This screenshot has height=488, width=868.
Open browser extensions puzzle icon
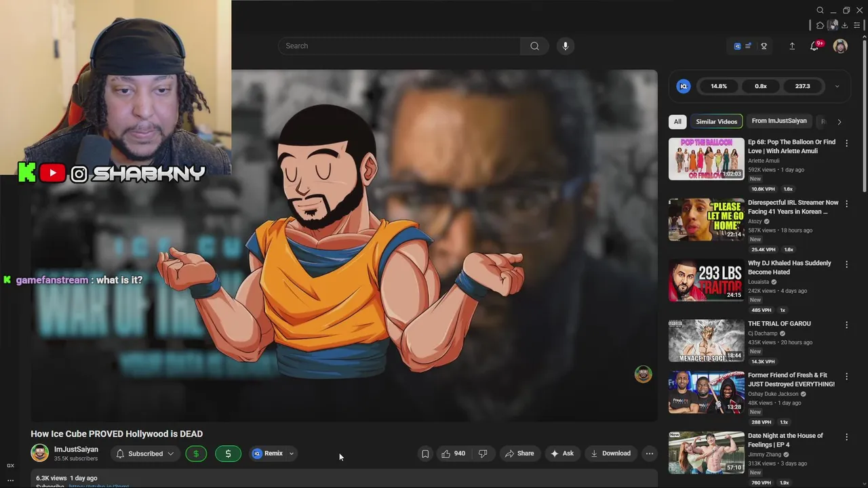pyautogui.click(x=820, y=25)
